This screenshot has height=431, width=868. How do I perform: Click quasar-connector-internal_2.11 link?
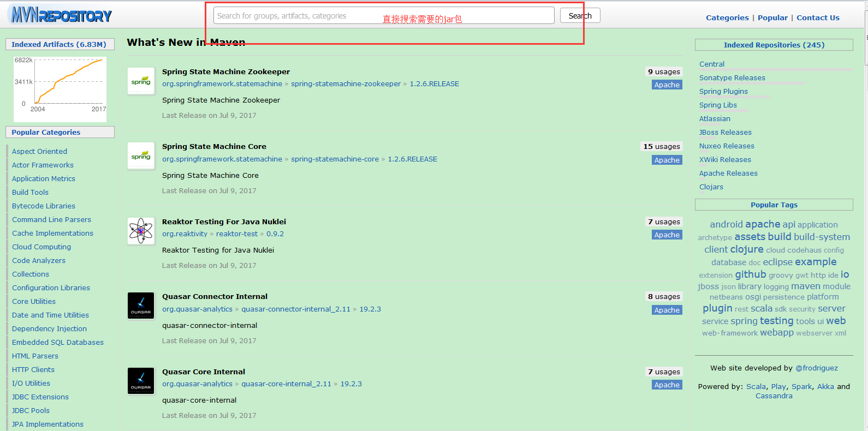[296, 309]
